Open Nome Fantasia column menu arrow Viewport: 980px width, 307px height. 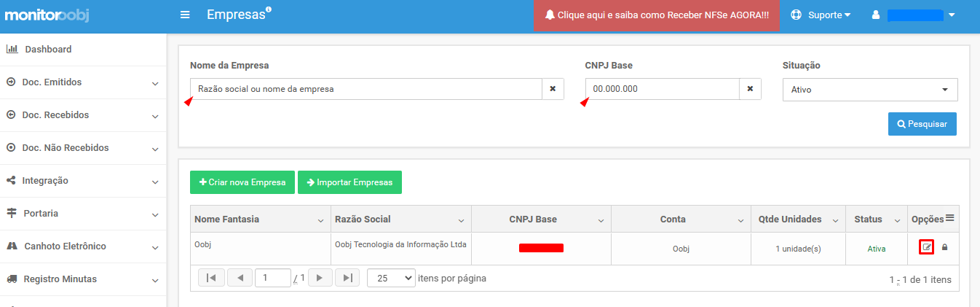[321, 220]
